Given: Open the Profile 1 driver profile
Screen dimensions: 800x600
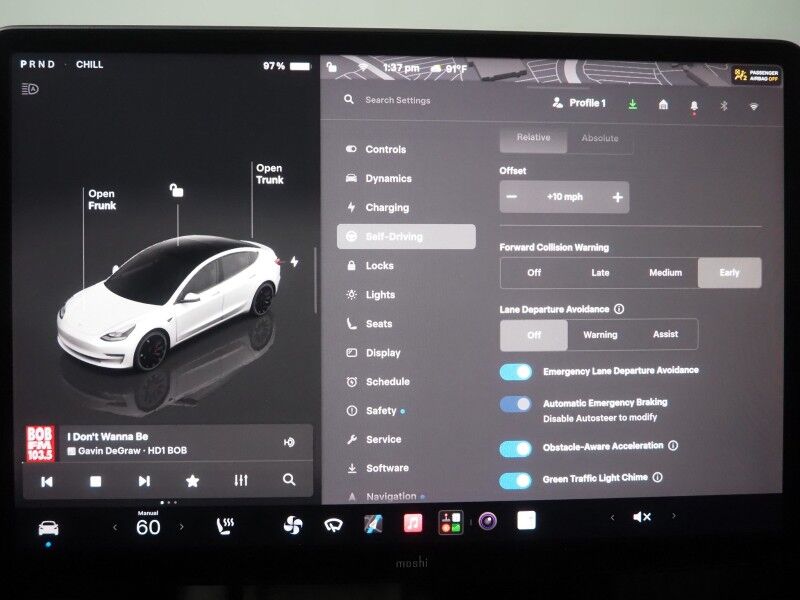Looking at the screenshot, I should 579,103.
